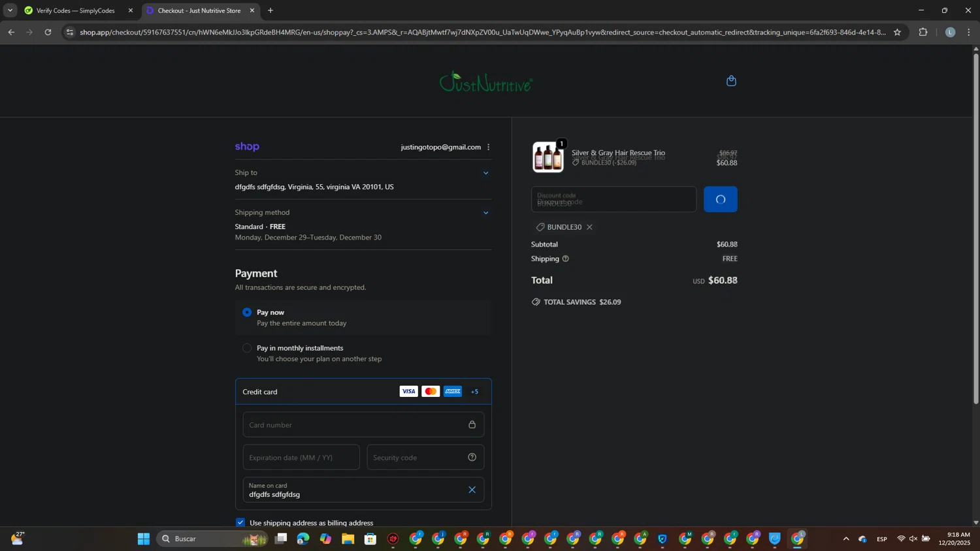The image size is (980, 551).
Task: Click the address bar URL
Action: (x=483, y=32)
